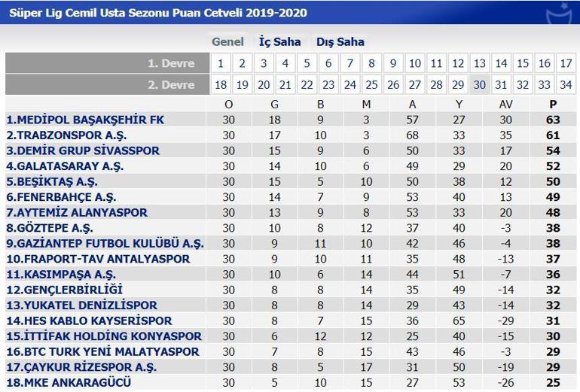Select week 1 in 1. Devre

pos(220,64)
